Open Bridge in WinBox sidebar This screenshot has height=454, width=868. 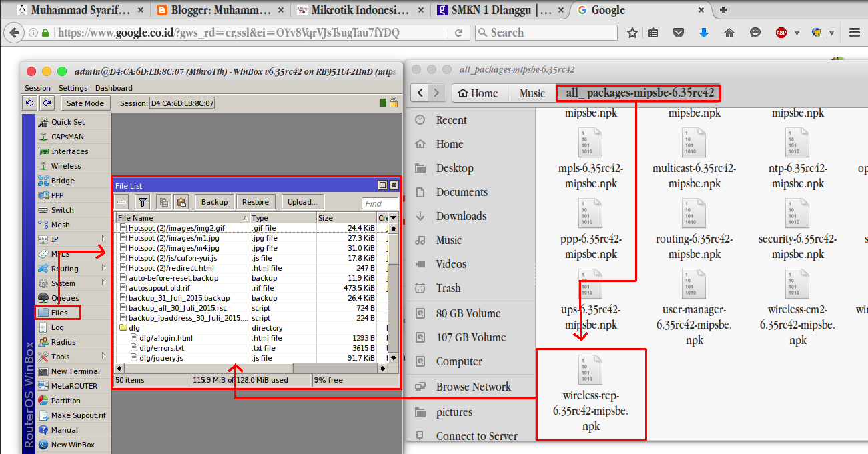[x=63, y=181]
